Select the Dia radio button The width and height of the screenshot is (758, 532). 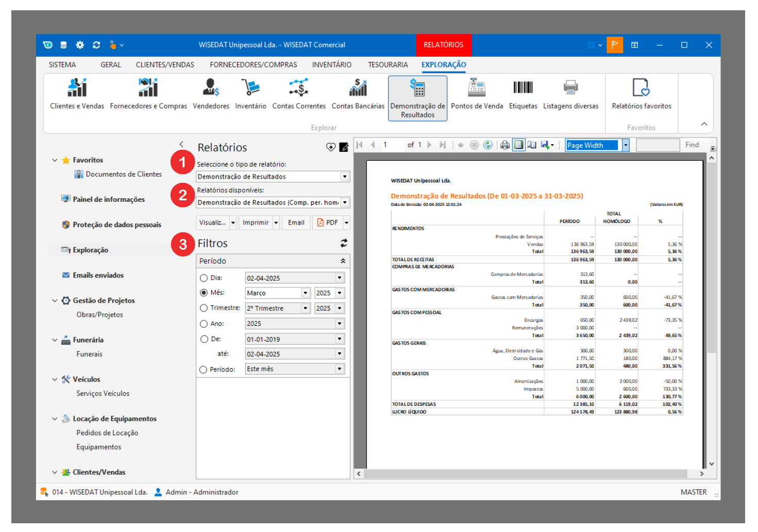[x=204, y=278]
